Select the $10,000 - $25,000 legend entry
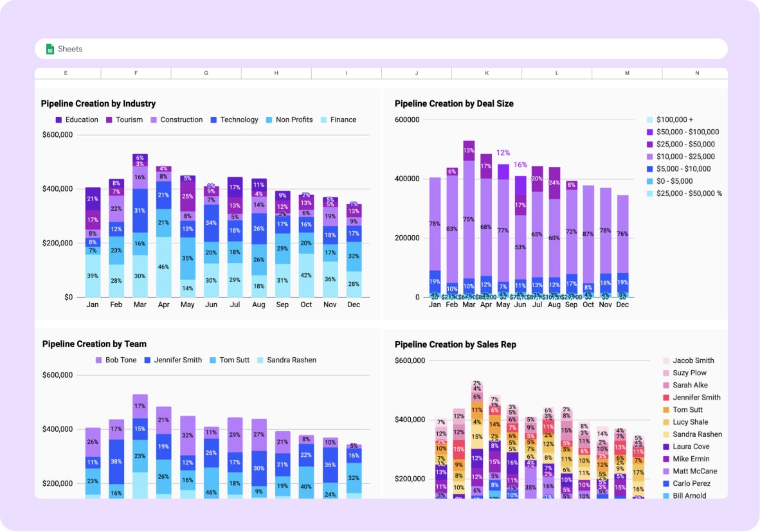760x532 pixels. point(685,157)
